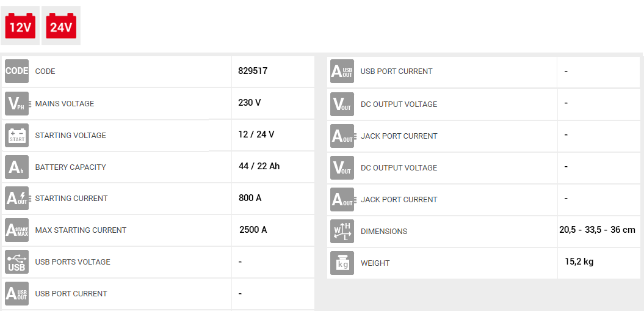
Task: Click the 2500 A max current value
Action: 253,230
